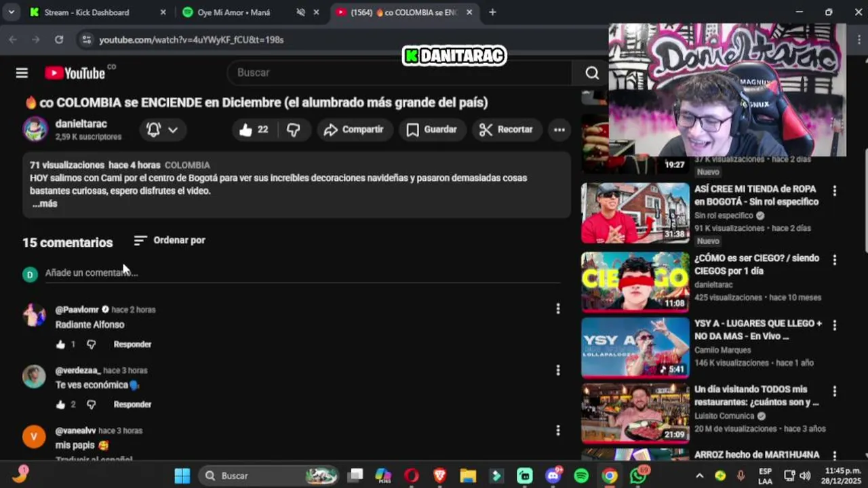This screenshot has height=488, width=868.
Task: Open options menu for @Paavlomr comment
Action: (558, 309)
